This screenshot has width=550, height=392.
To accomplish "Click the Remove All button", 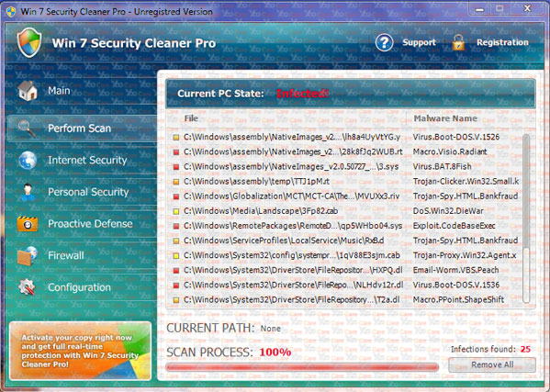I will 492,364.
